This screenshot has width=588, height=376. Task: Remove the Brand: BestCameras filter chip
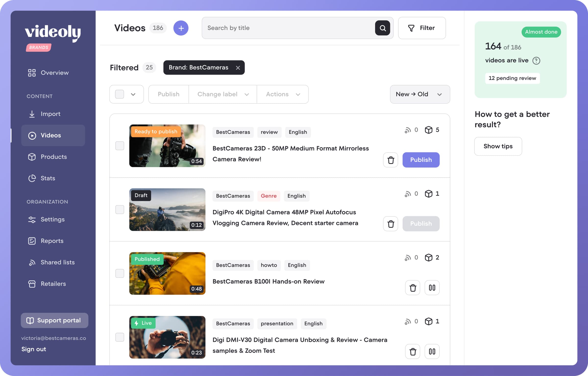pos(238,68)
